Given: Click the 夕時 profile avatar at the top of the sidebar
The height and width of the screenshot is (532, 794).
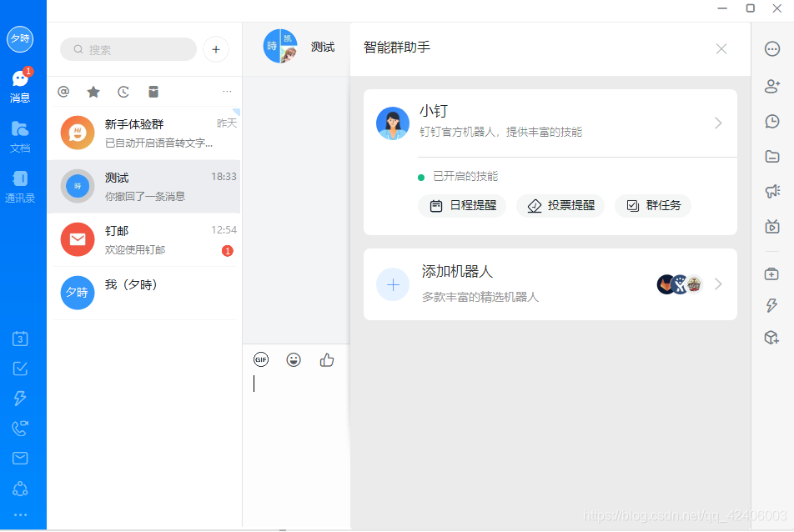Looking at the screenshot, I should [20, 39].
